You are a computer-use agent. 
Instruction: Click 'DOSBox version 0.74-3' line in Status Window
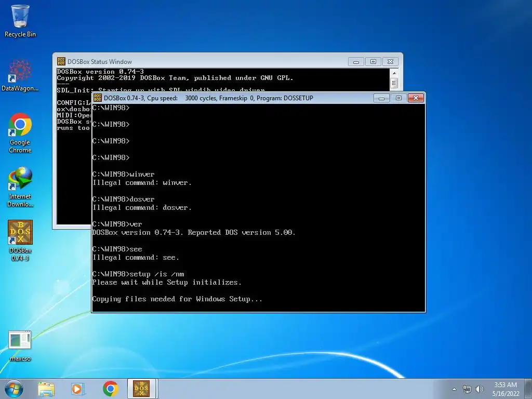coord(100,72)
